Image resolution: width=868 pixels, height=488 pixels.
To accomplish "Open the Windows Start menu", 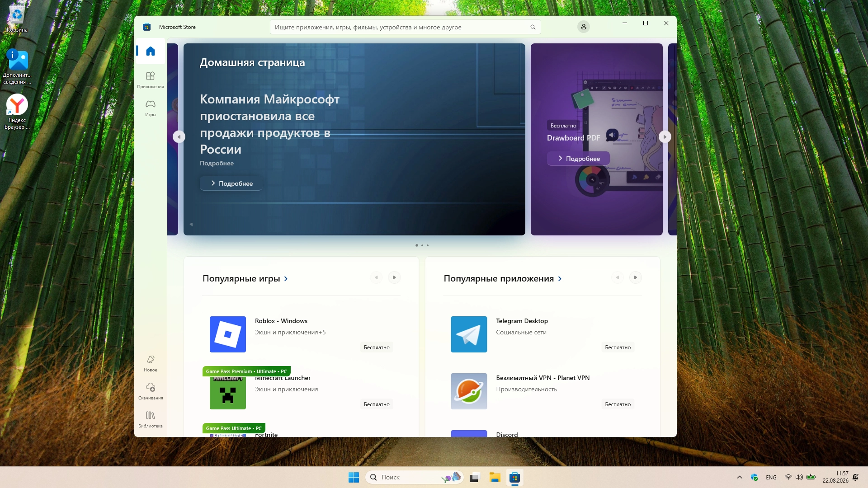I will tap(354, 477).
